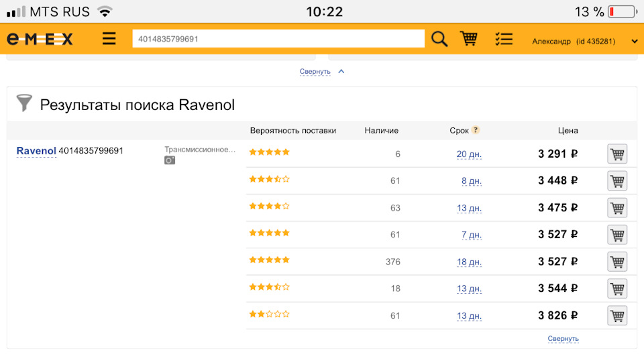Viewport: 644px width, 363px height.
Task: Open the shopping cart in header
Action: (469, 39)
